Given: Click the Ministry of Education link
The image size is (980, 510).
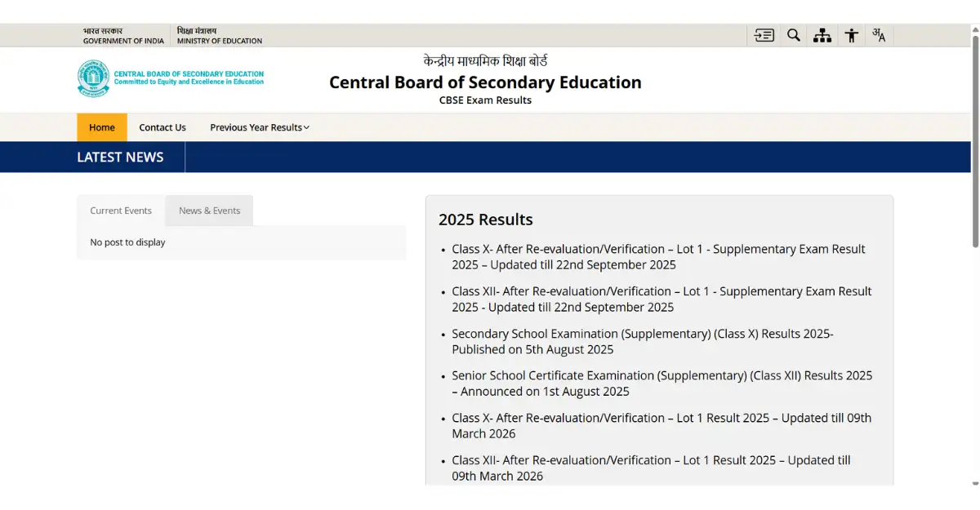Looking at the screenshot, I should pyautogui.click(x=220, y=36).
